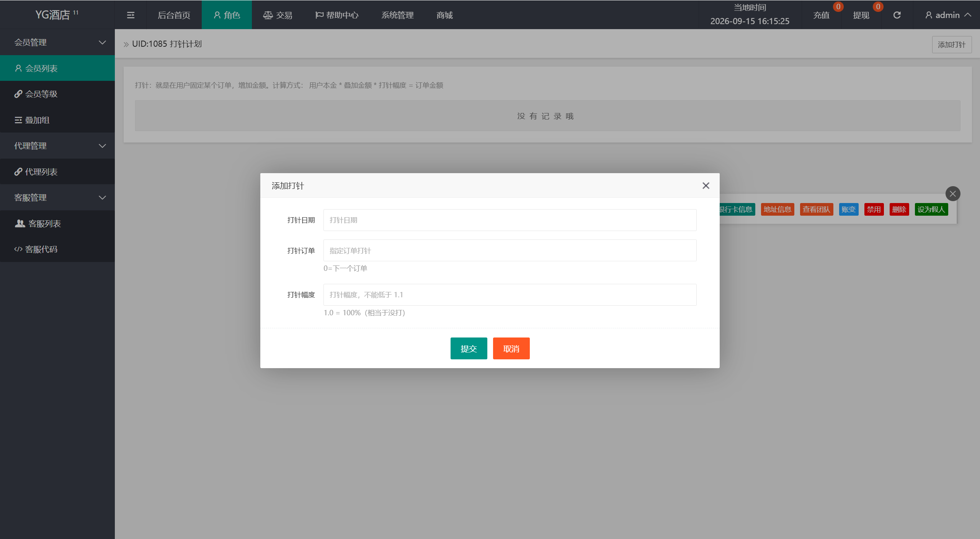This screenshot has width=980, height=539.
Task: Focus the 打针订单 input field
Action: click(x=510, y=251)
